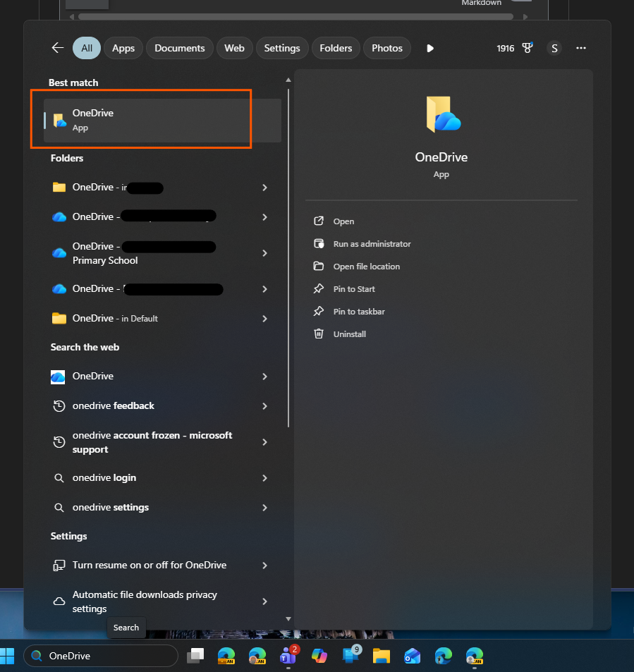The image size is (634, 672).
Task: Click the history icon beside onedrive feedback
Action: tap(59, 406)
